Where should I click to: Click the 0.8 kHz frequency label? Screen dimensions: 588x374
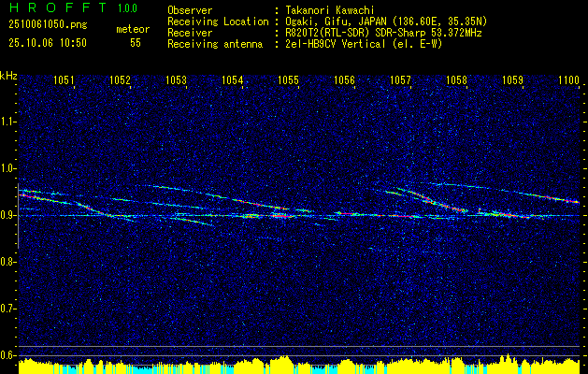pyautogui.click(x=7, y=262)
